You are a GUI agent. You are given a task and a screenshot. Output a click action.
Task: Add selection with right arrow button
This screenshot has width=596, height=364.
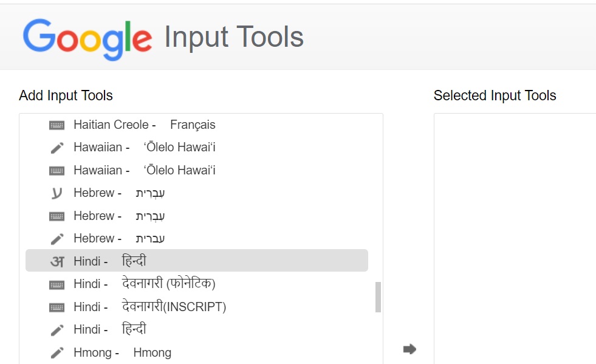(x=409, y=349)
